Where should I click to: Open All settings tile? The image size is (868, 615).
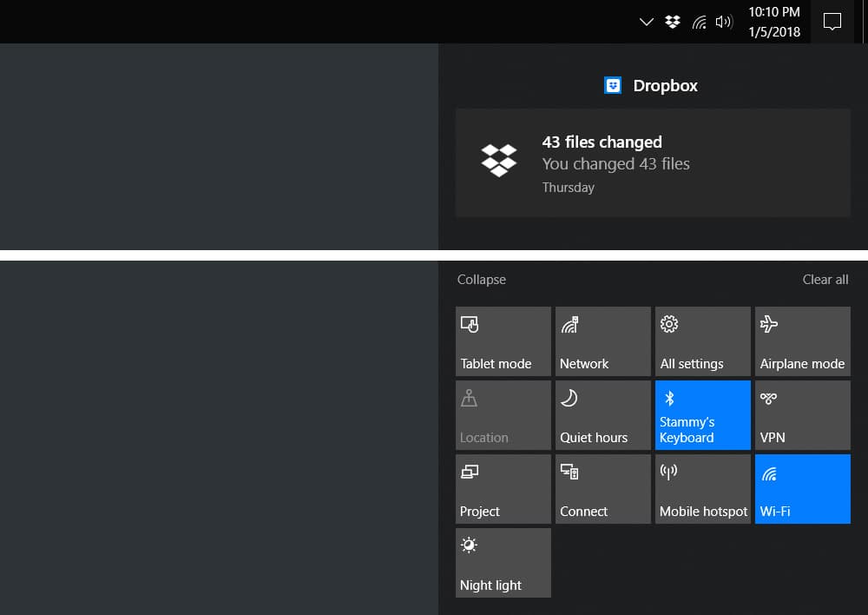pos(703,341)
